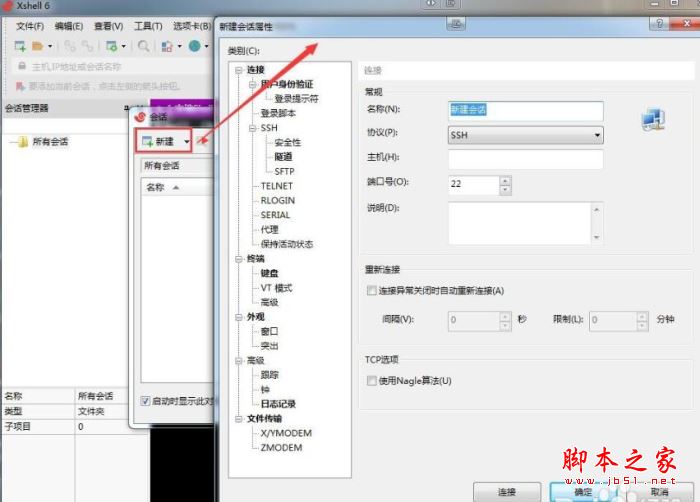Click the 取消 button
The image size is (700, 502).
(x=659, y=492)
